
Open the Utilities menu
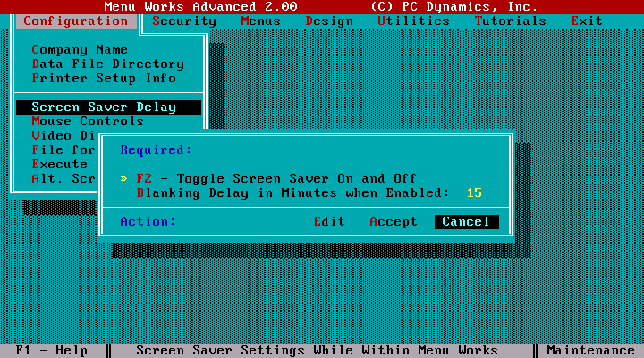click(413, 21)
